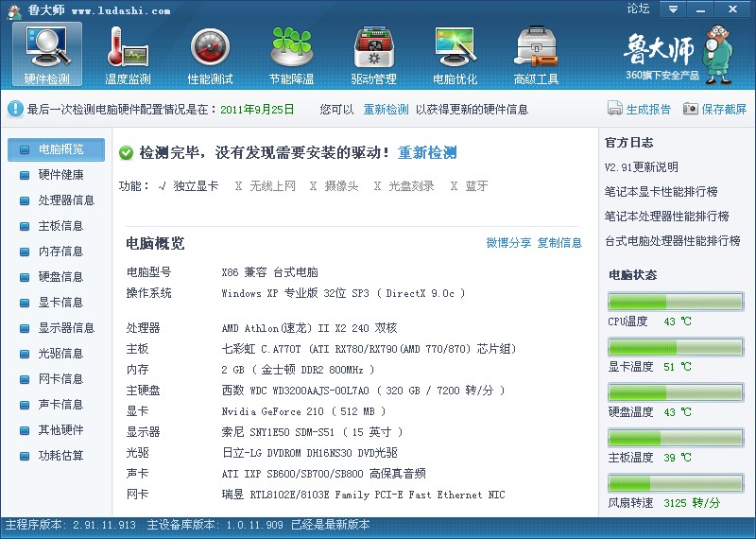Click large 重新检测 link after detection message
The height and width of the screenshot is (539, 756).
point(427,153)
